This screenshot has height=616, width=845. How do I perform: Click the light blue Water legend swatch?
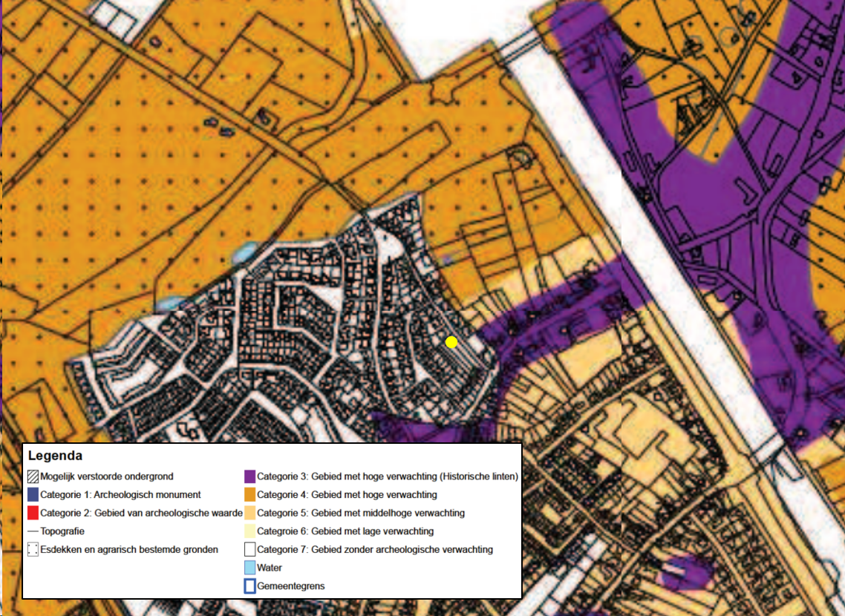click(x=249, y=568)
